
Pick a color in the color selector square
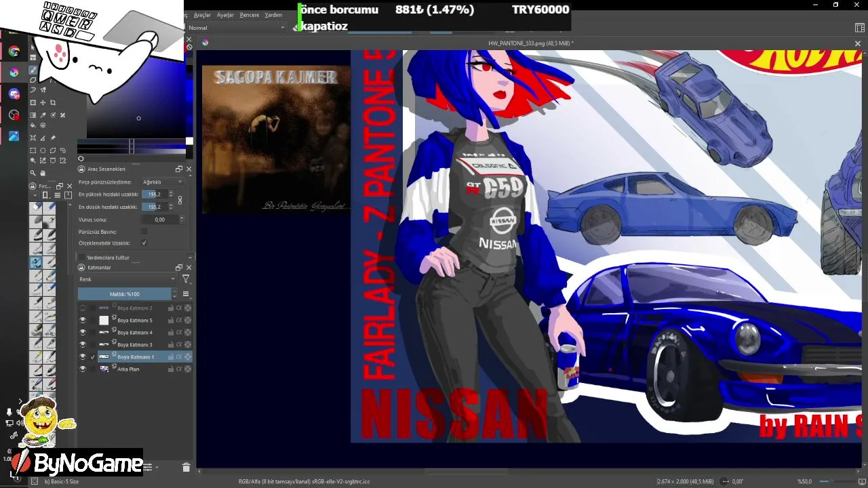(136, 98)
